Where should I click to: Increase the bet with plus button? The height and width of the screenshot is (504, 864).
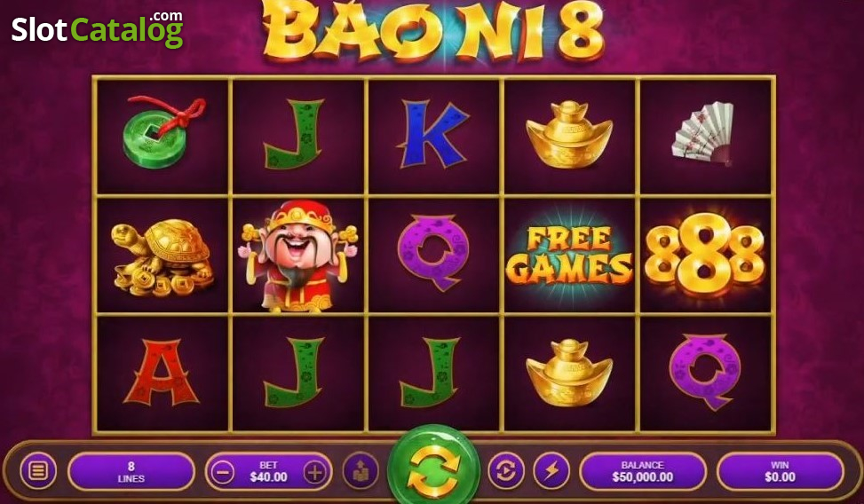click(314, 472)
